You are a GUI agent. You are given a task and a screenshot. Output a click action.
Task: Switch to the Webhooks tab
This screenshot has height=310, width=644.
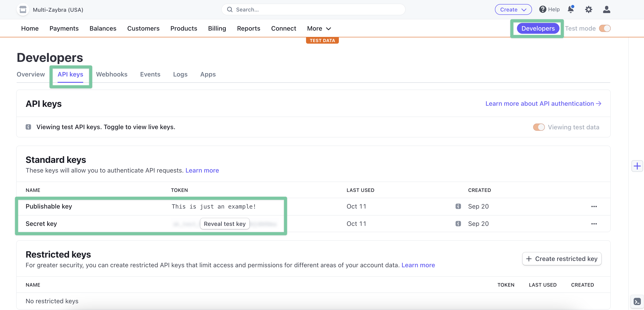112,74
